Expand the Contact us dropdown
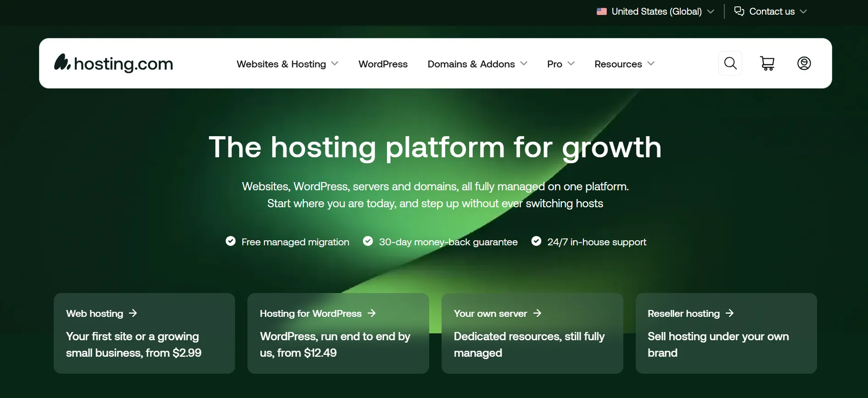The image size is (868, 398). (771, 11)
